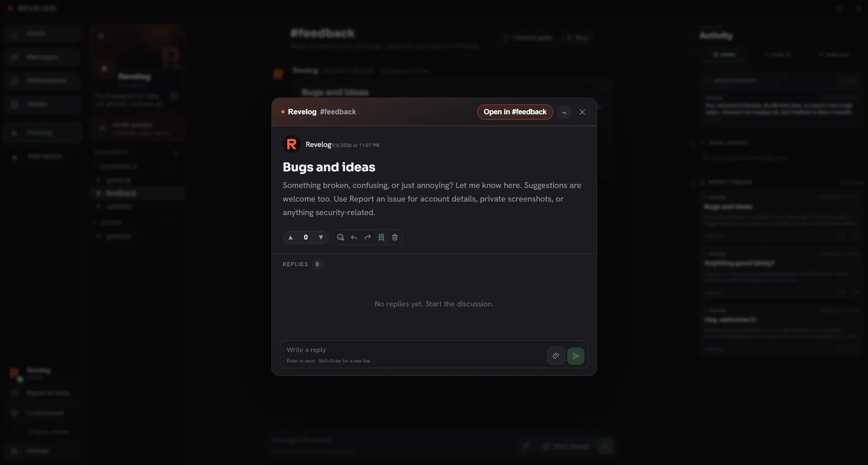Open the Revelog author avatar
Image resolution: width=868 pixels, height=465 pixels.
click(x=292, y=145)
